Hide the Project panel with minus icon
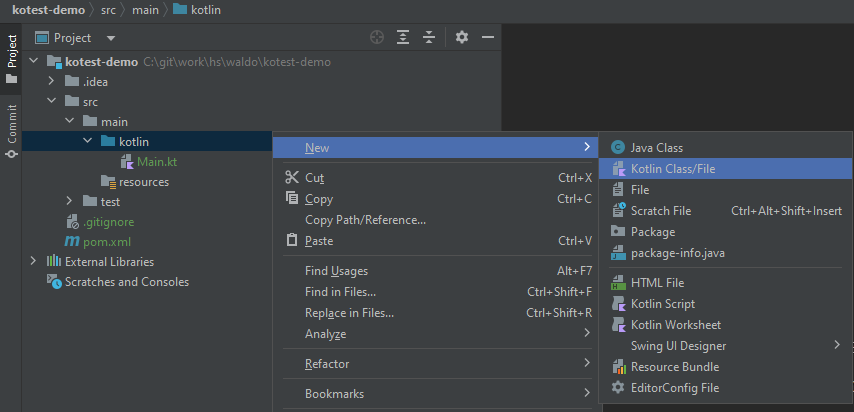Image resolution: width=854 pixels, height=412 pixels. point(488,38)
